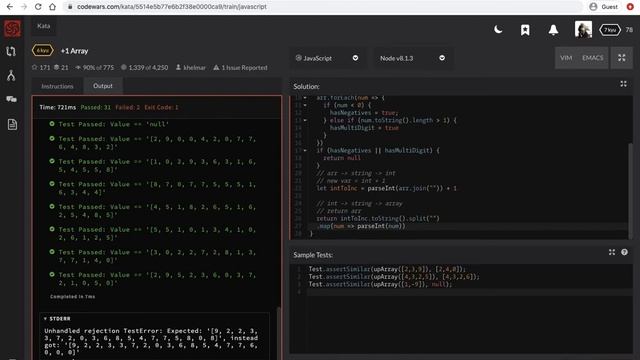640x360 pixels.
Task: Open the 1 Issue Reported link
Action: point(240,67)
